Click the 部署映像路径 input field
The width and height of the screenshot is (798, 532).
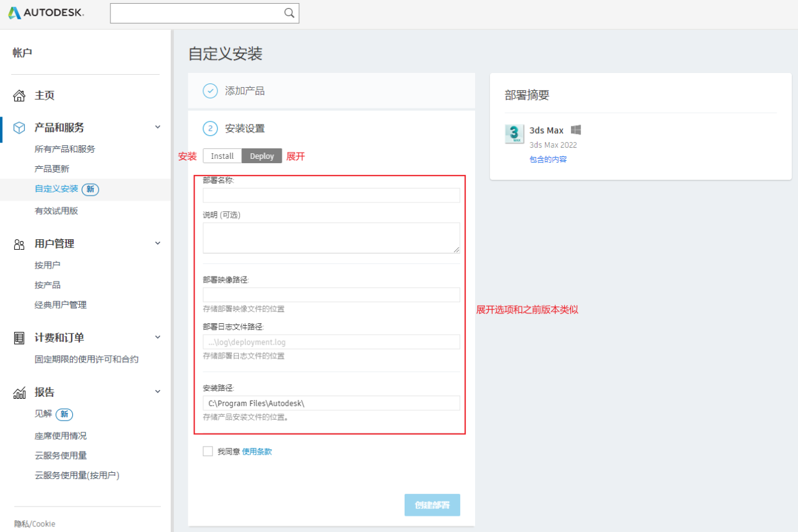tap(332, 295)
